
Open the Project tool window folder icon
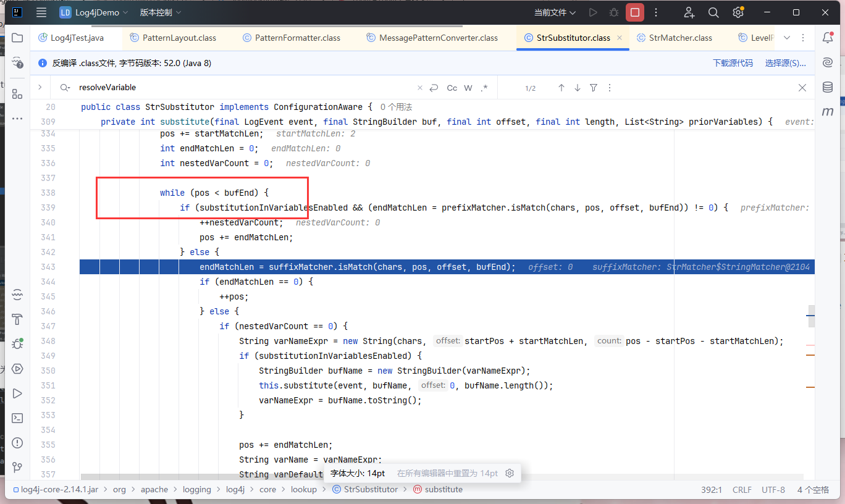17,38
